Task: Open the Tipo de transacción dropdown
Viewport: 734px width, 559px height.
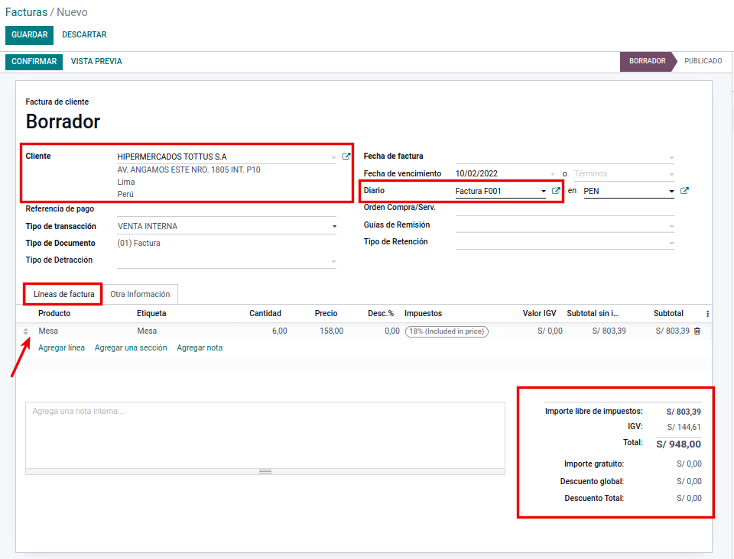Action: click(334, 226)
